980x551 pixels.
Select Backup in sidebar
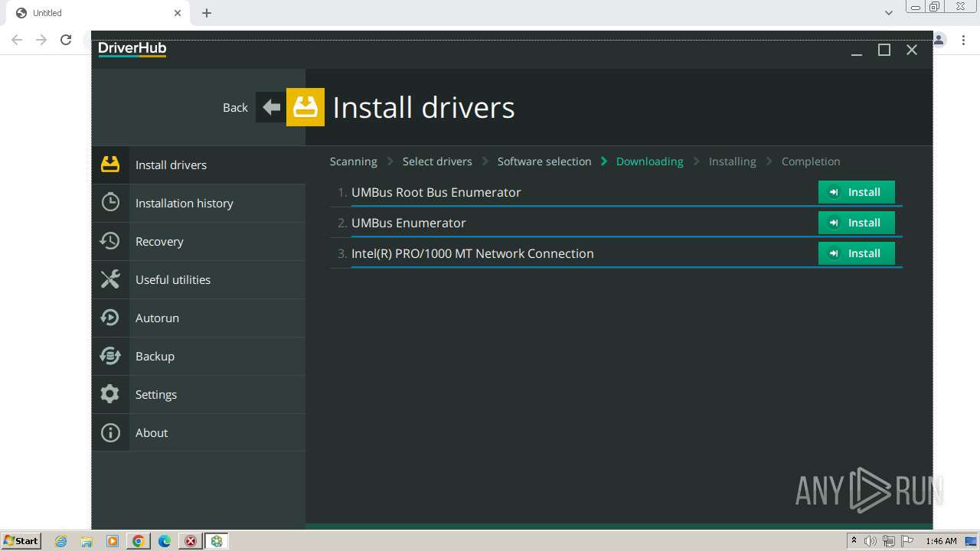click(x=198, y=356)
